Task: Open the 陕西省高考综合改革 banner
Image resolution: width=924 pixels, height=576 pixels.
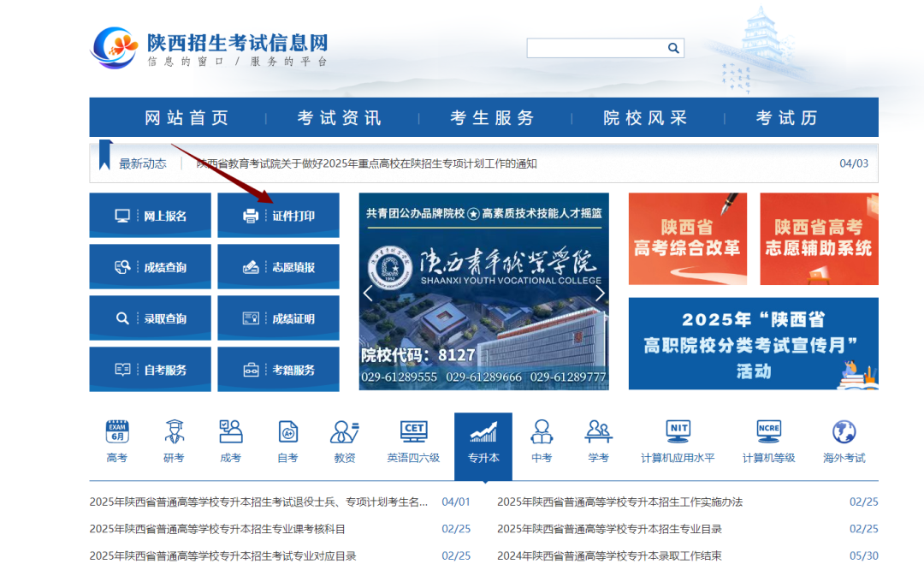Action: [x=689, y=238]
